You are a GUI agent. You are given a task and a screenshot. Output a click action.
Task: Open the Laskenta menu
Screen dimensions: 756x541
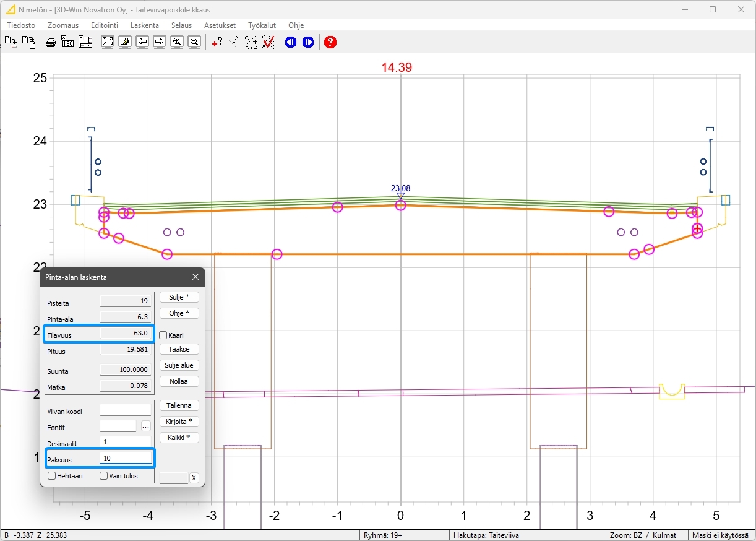click(x=145, y=25)
